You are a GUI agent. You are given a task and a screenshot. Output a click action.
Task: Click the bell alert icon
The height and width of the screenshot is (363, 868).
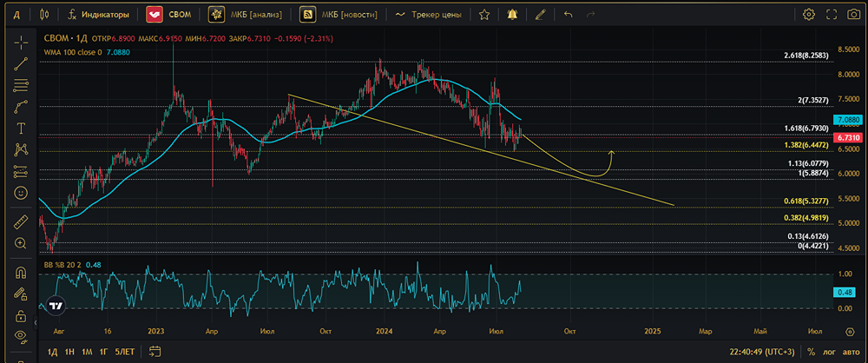tap(513, 15)
